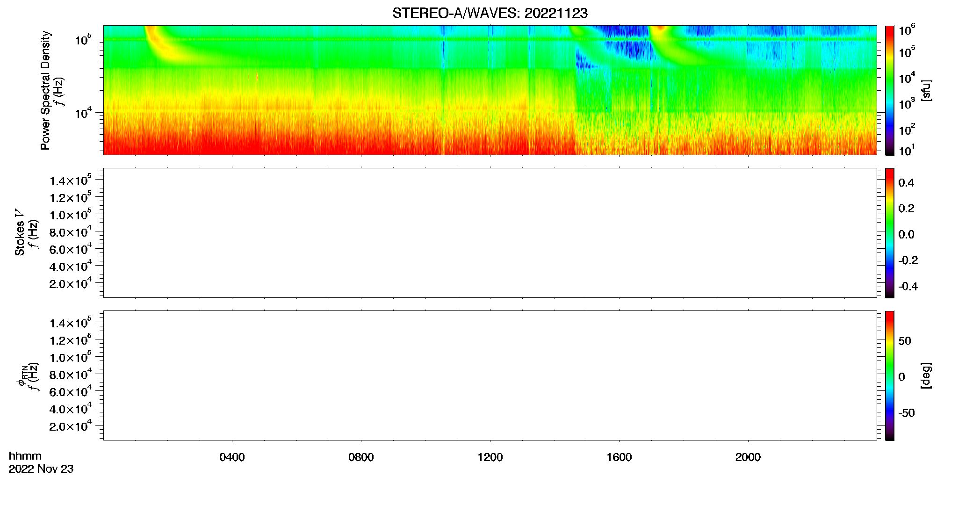
Task: Click the power spectral density spectrogram
Action: pyautogui.click(x=490, y=90)
